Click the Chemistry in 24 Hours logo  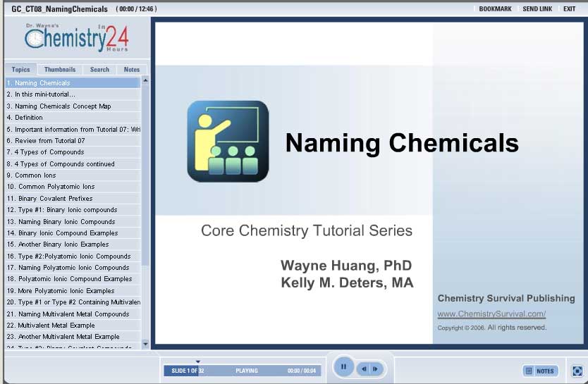click(76, 38)
